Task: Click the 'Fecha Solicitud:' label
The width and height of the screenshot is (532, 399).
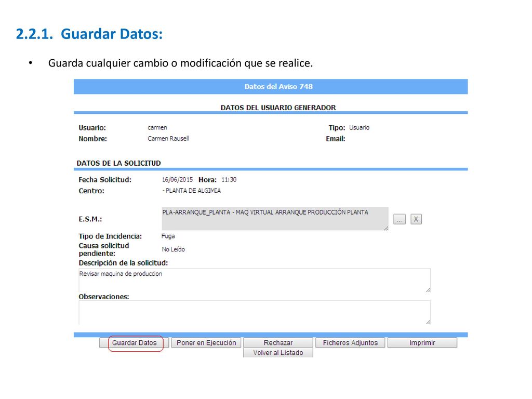Action: 105,180
